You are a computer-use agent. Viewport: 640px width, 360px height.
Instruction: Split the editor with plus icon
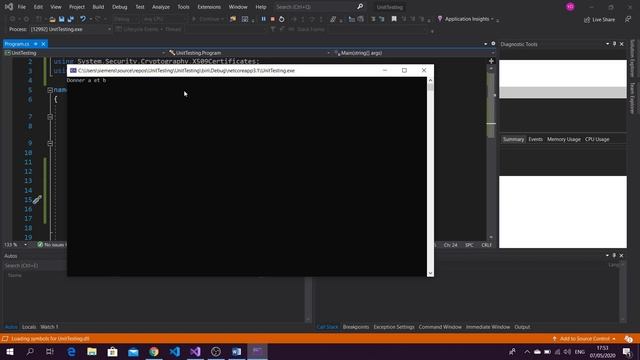click(491, 61)
